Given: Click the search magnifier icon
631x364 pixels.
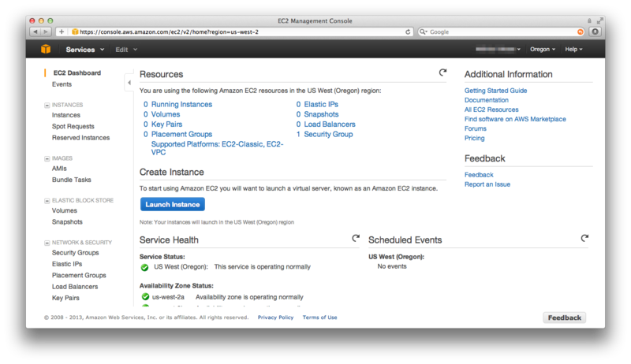Looking at the screenshot, I should click(423, 32).
